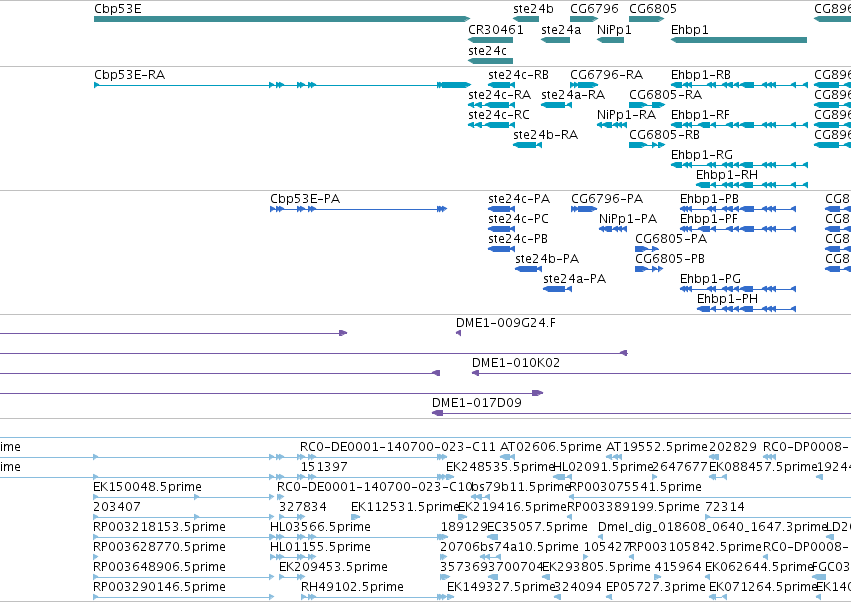Screen dimensions: 851x602
Task: Click the ste24c-RB transcript label
Action: tap(518, 74)
